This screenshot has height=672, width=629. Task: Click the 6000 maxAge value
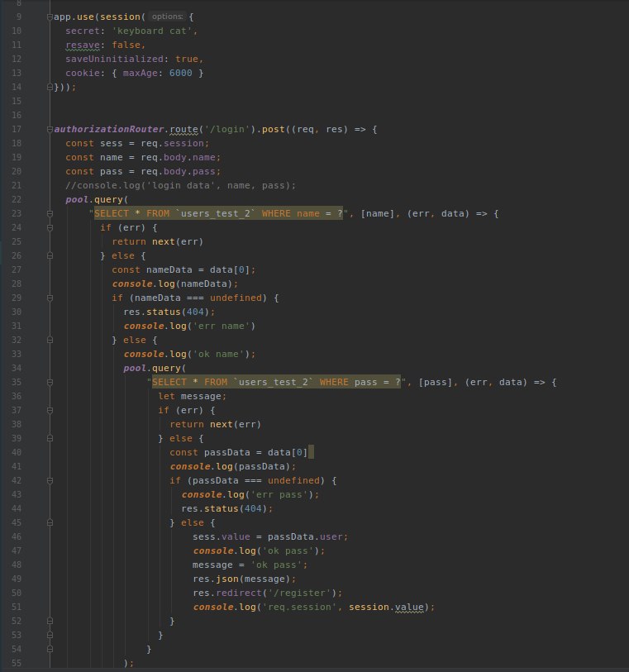pos(180,74)
